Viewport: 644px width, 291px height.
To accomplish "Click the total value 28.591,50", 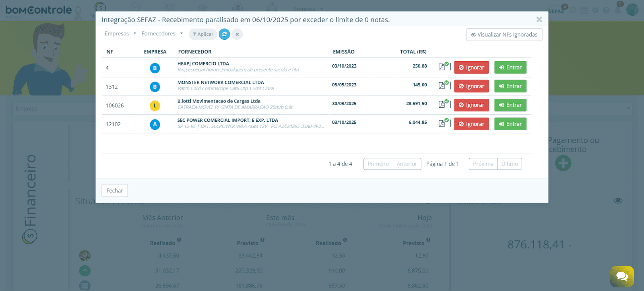I will click(x=417, y=104).
